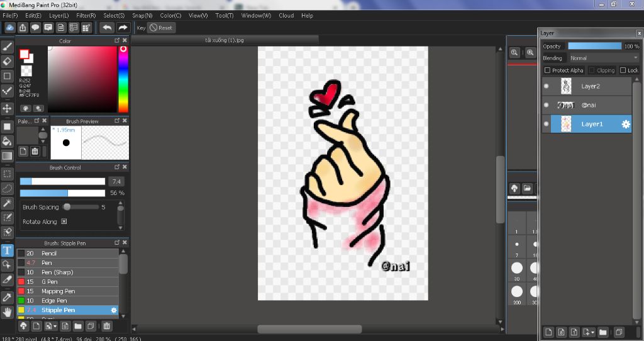
Task: Open Layer1 settings gear icon
Action: point(626,124)
